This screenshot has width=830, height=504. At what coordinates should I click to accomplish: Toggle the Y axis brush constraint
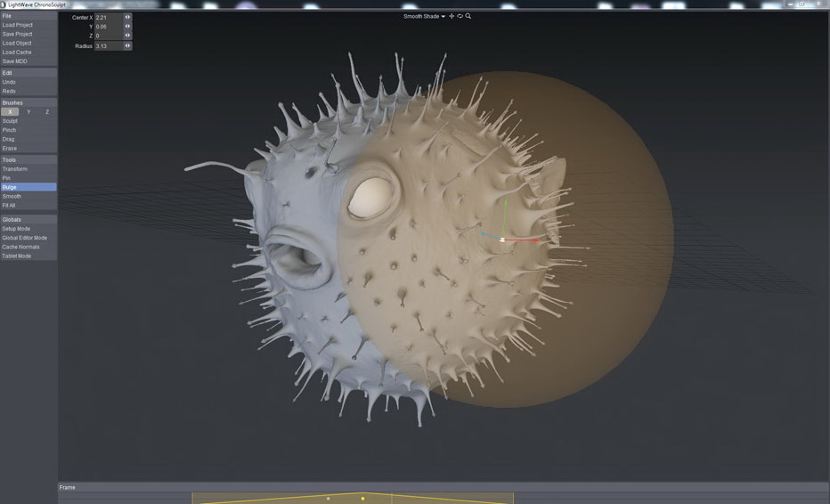point(28,111)
